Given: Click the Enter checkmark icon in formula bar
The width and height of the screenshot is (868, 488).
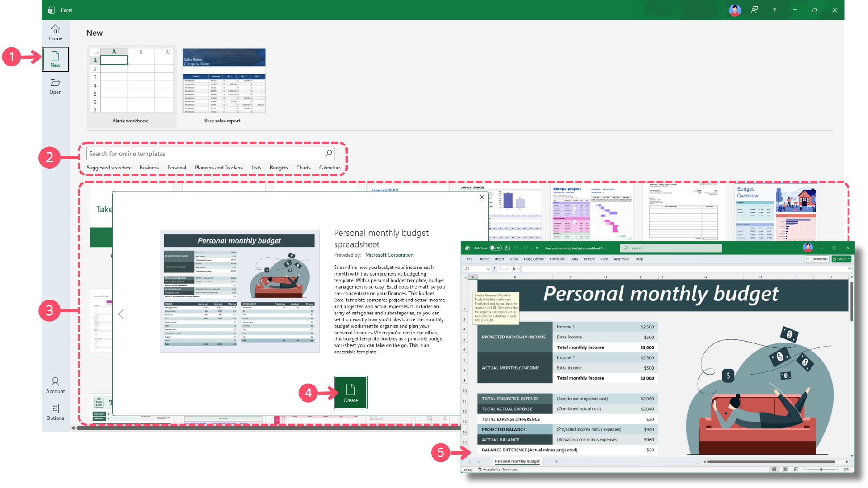Looking at the screenshot, I should click(x=507, y=269).
